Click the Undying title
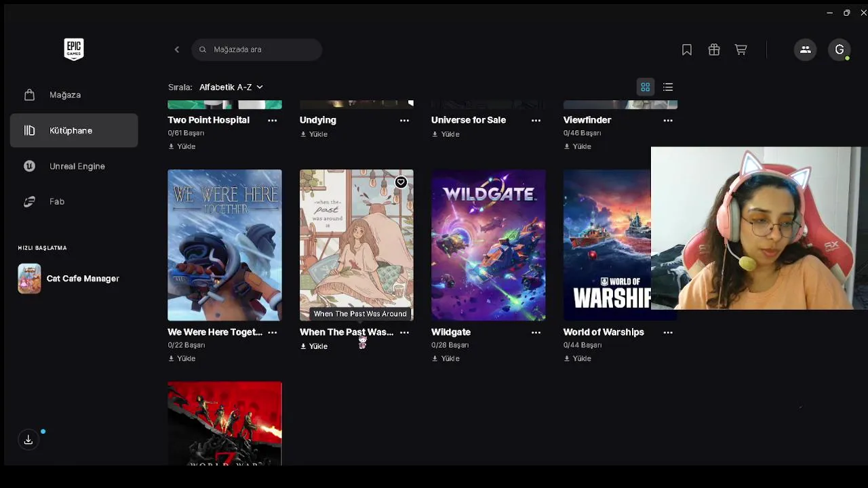868x488 pixels. 318,120
